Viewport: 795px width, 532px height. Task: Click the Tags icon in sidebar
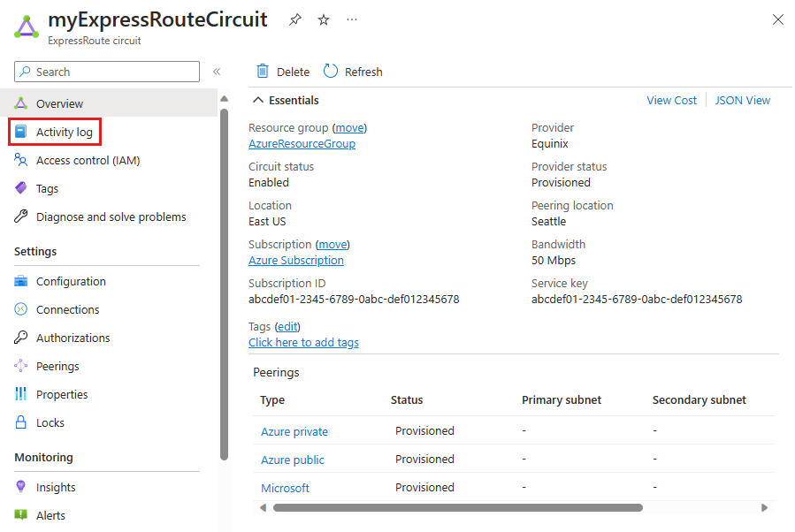21,188
